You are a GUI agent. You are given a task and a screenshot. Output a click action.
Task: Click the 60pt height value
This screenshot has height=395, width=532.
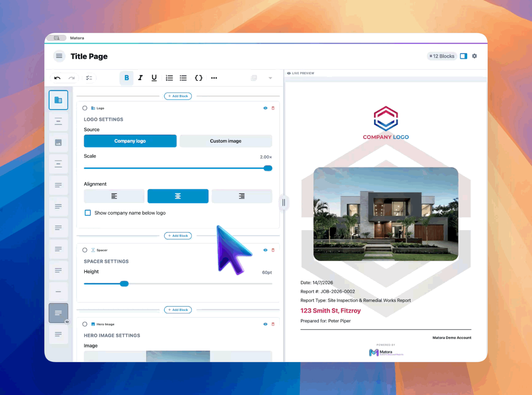pyautogui.click(x=267, y=272)
